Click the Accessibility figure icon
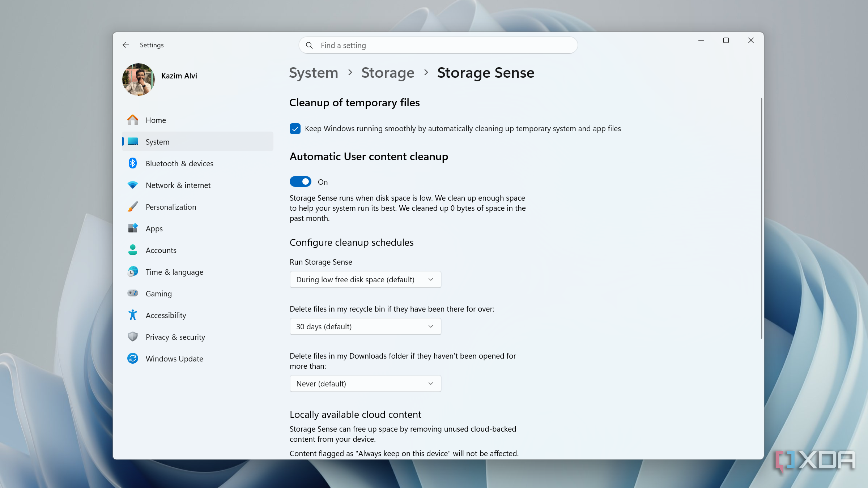The width and height of the screenshot is (868, 488). click(133, 315)
